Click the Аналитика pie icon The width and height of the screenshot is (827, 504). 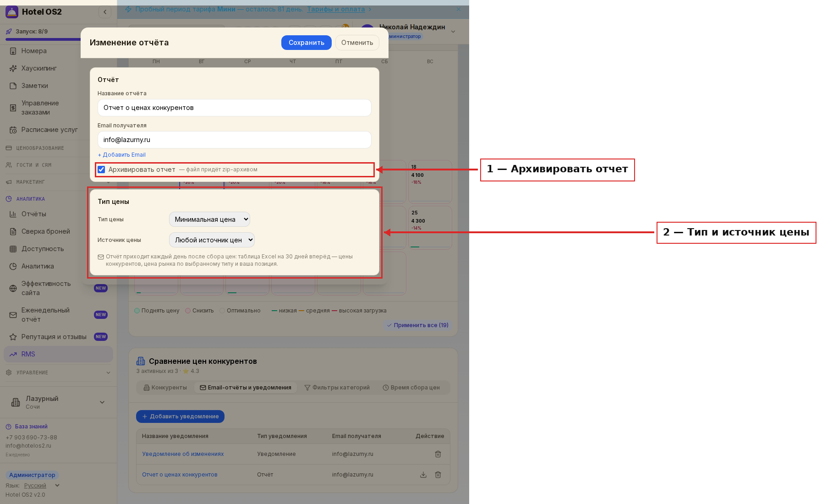click(13, 266)
